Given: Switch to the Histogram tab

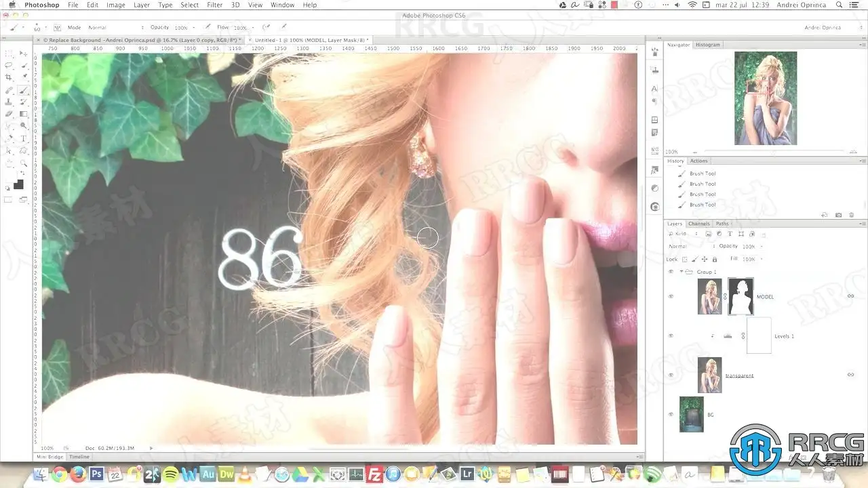Looking at the screenshot, I should 708,45.
